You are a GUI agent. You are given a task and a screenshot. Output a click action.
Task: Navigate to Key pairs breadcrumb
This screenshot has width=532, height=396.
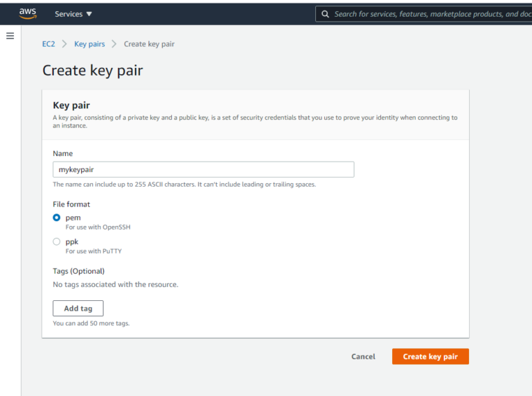tap(89, 44)
